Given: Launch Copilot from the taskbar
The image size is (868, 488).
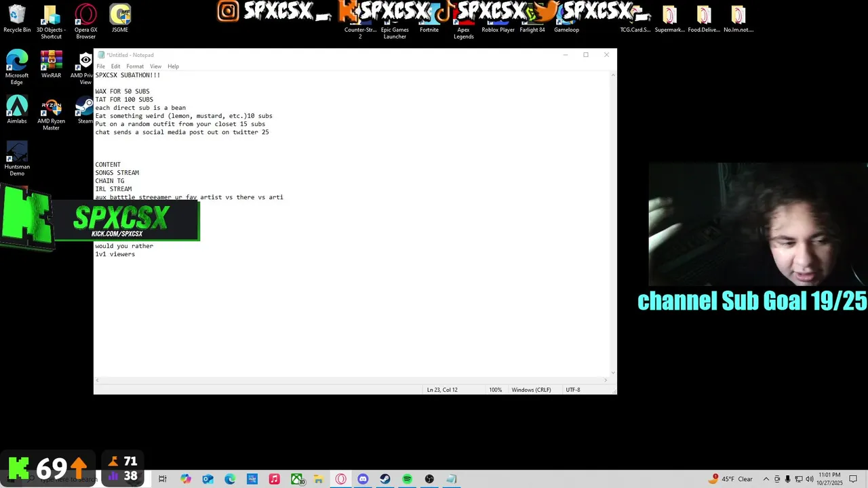Looking at the screenshot, I should [x=186, y=479].
